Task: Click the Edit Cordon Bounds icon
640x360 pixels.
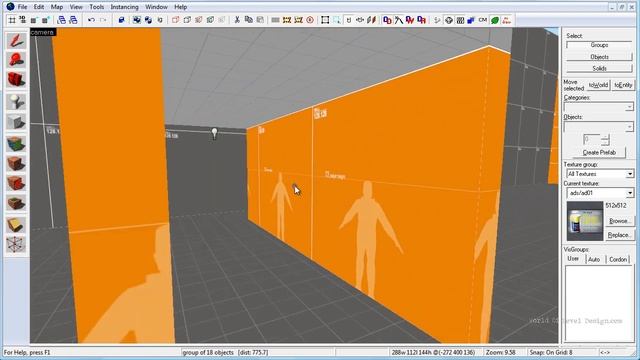Action: [298, 20]
